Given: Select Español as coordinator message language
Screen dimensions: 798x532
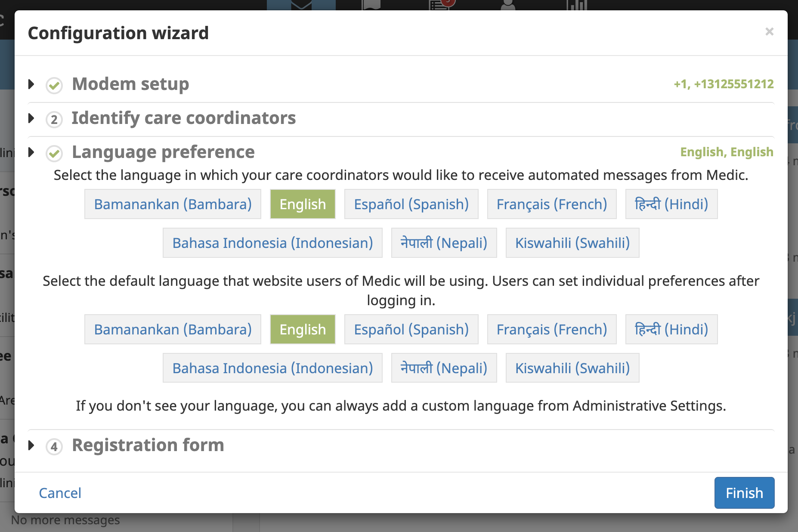Looking at the screenshot, I should [x=411, y=204].
